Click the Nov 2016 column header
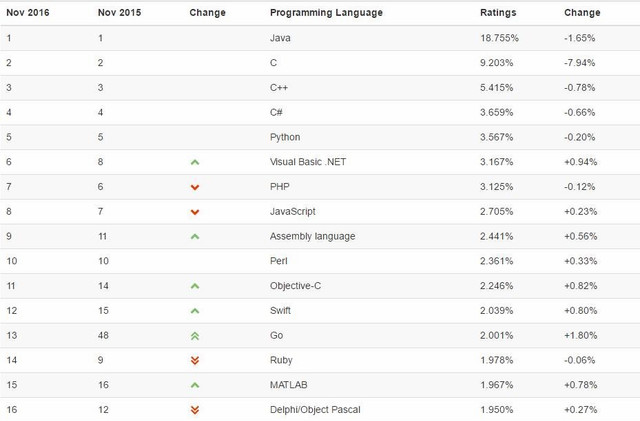The image size is (640, 421). [30, 13]
